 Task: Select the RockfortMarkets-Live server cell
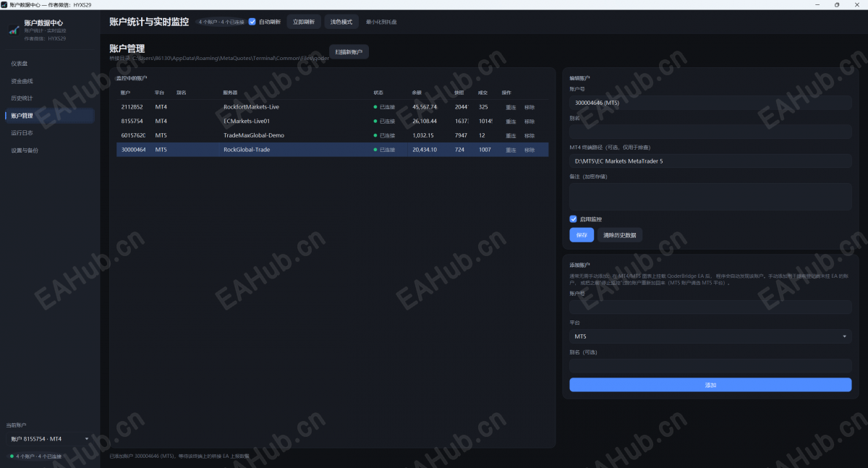pyautogui.click(x=251, y=107)
